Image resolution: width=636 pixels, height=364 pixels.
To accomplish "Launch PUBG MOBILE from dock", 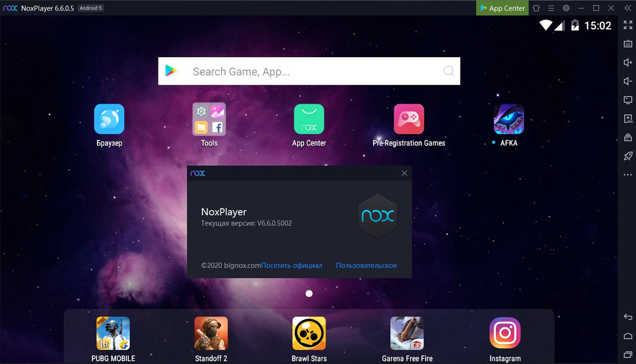I will tap(113, 339).
